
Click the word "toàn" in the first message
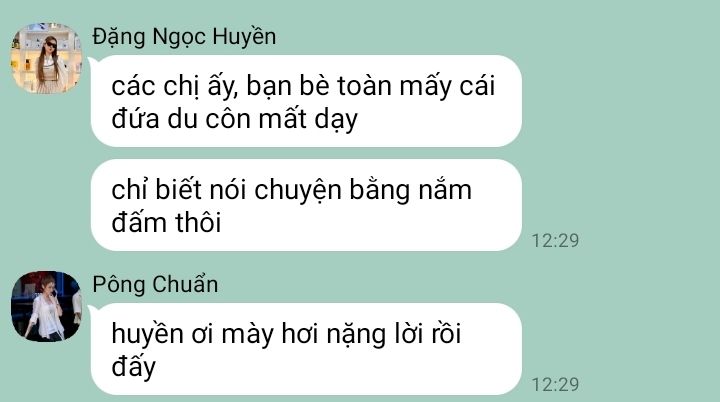(x=365, y=86)
